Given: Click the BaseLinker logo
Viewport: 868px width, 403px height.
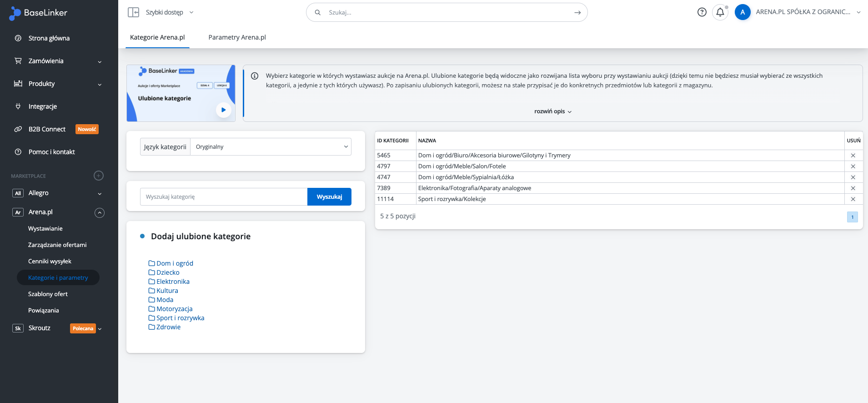Looking at the screenshot, I should [x=38, y=13].
